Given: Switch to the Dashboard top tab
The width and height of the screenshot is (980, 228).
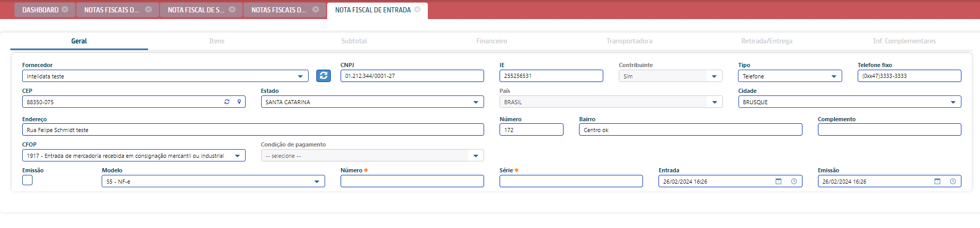Looking at the screenshot, I should [x=40, y=10].
